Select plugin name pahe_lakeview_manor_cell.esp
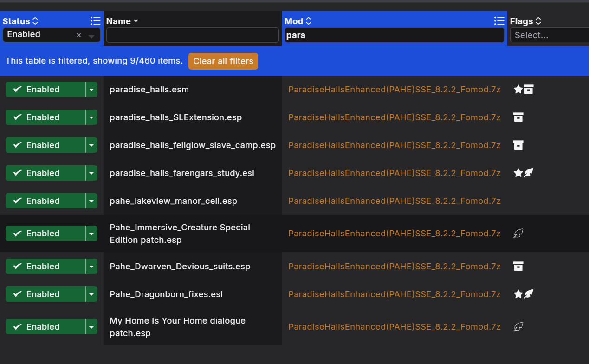This screenshot has width=589, height=364. coord(173,201)
